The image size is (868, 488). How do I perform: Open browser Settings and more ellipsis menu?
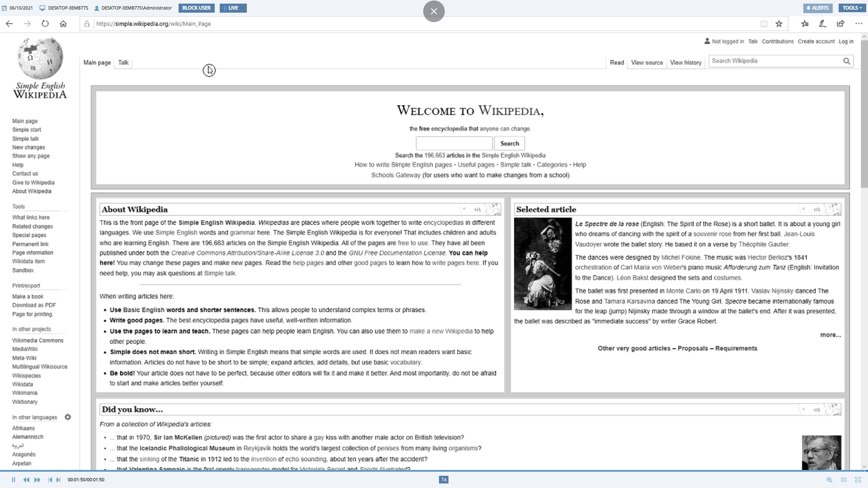point(859,24)
